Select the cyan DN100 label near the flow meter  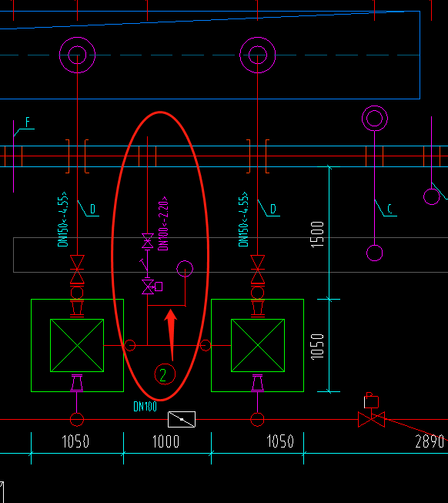[145, 407]
